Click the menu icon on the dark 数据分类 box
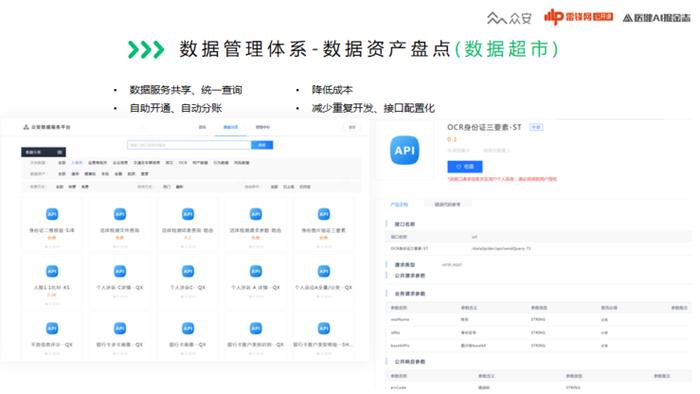The image size is (700, 394). pos(59,153)
